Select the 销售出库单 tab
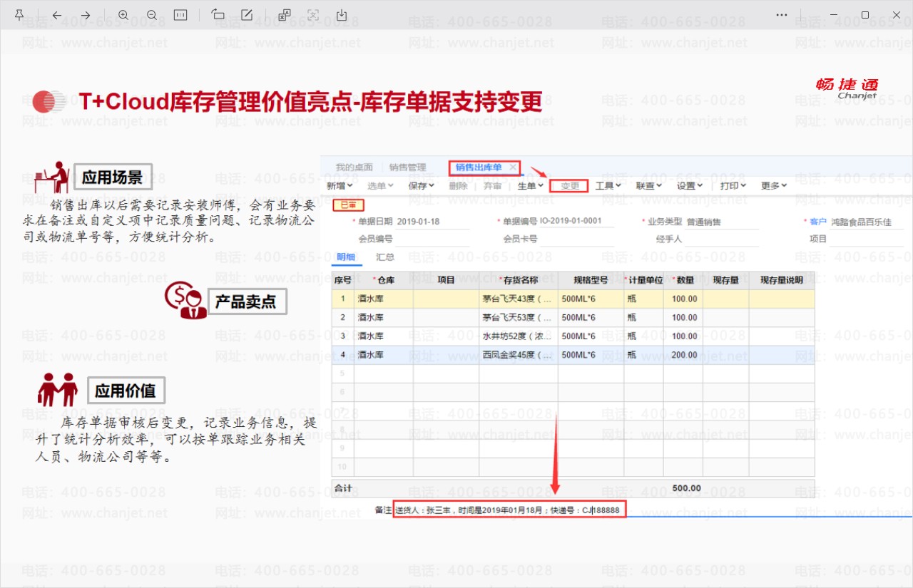 pyautogui.click(x=479, y=167)
